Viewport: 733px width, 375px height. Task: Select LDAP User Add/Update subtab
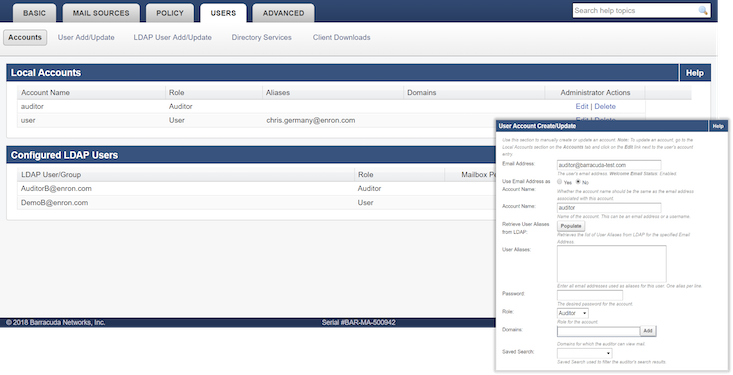pos(172,37)
